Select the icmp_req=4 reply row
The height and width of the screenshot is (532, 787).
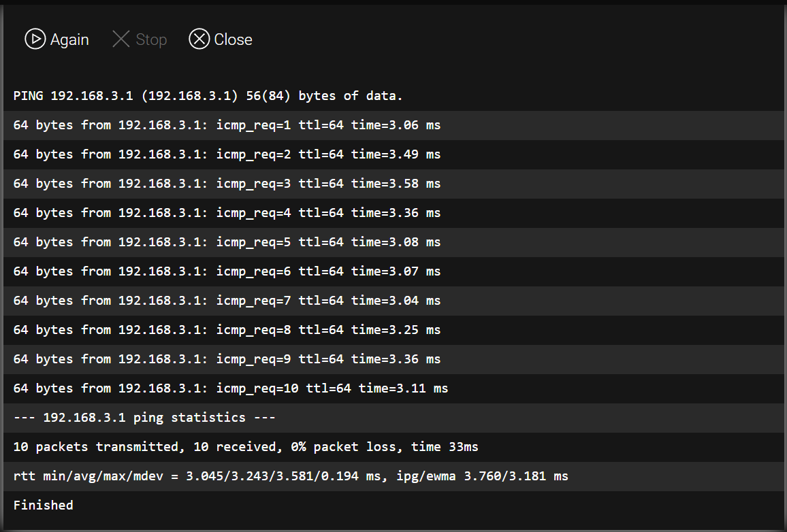pos(394,213)
